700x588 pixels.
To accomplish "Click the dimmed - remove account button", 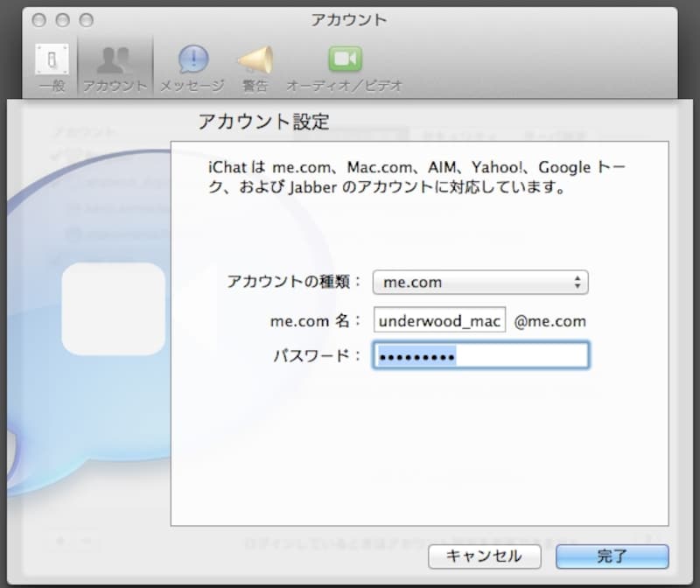I will point(86,541).
